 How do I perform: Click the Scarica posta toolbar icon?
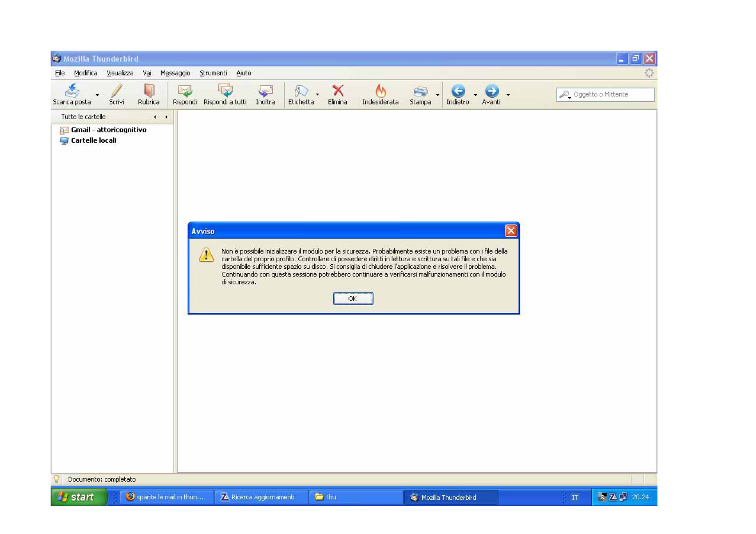click(72, 91)
